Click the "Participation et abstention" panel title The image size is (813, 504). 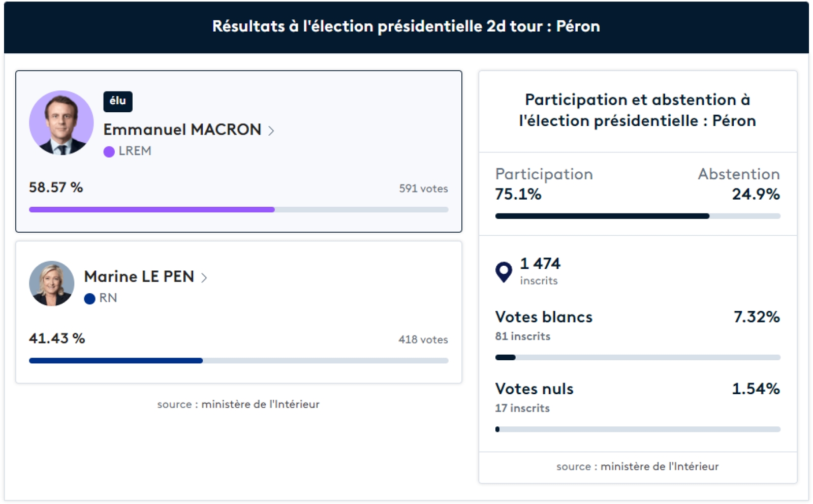pyautogui.click(x=637, y=110)
